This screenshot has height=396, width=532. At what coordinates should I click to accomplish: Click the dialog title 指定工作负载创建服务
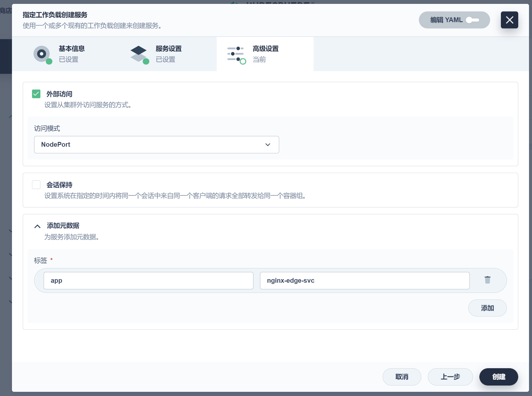[55, 15]
